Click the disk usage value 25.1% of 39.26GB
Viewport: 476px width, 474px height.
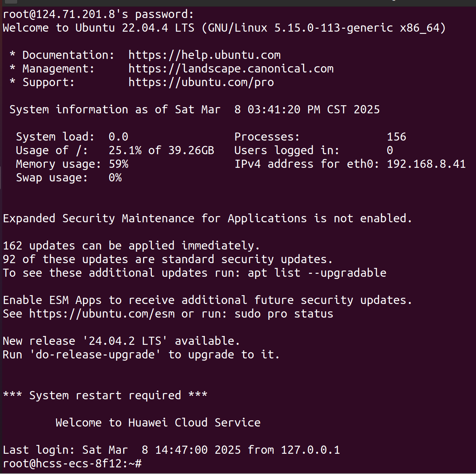tap(161, 151)
